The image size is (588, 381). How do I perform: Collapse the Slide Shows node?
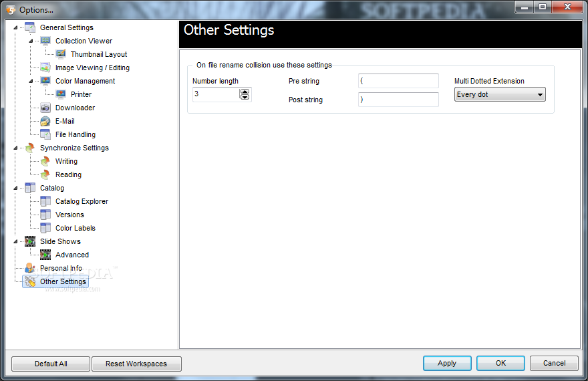point(15,241)
